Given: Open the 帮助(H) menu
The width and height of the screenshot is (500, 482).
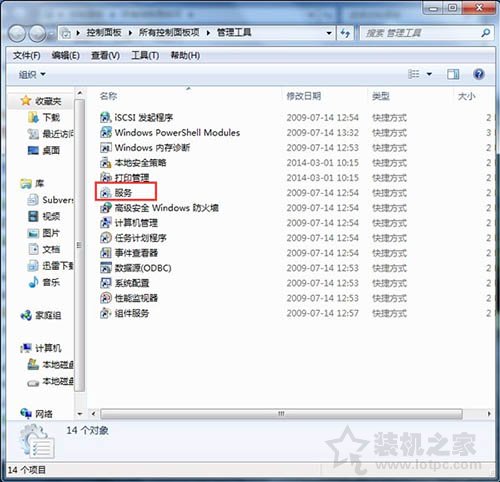Looking at the screenshot, I should [x=185, y=55].
